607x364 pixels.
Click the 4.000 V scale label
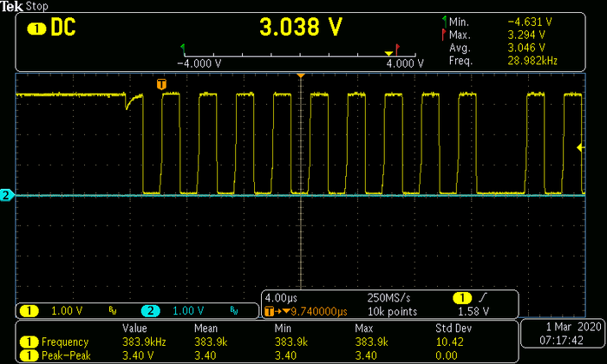[405, 63]
